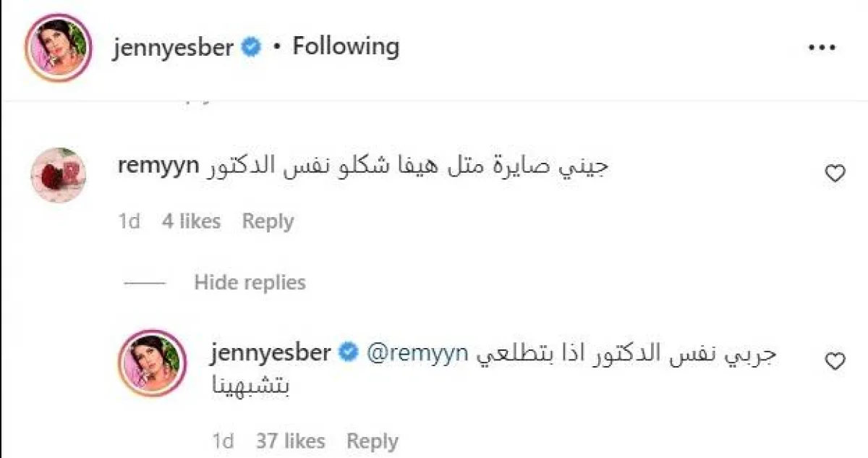Click the Following button to unfollow

345,46
